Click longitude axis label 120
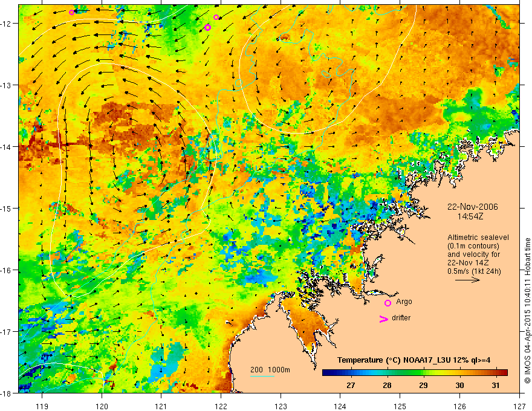Screen dimensions: 532x411 [102, 407]
